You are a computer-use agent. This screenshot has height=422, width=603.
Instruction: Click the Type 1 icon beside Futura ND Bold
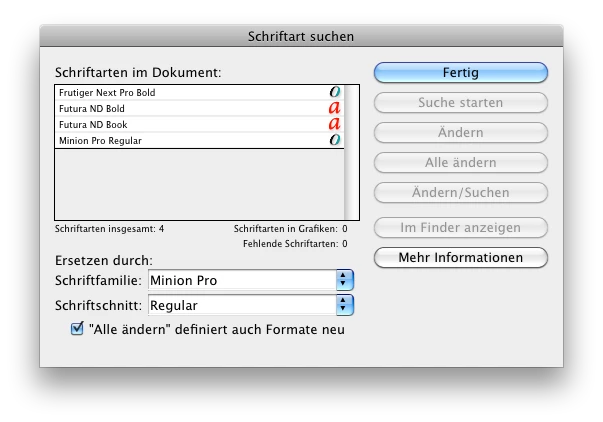pyautogui.click(x=335, y=108)
